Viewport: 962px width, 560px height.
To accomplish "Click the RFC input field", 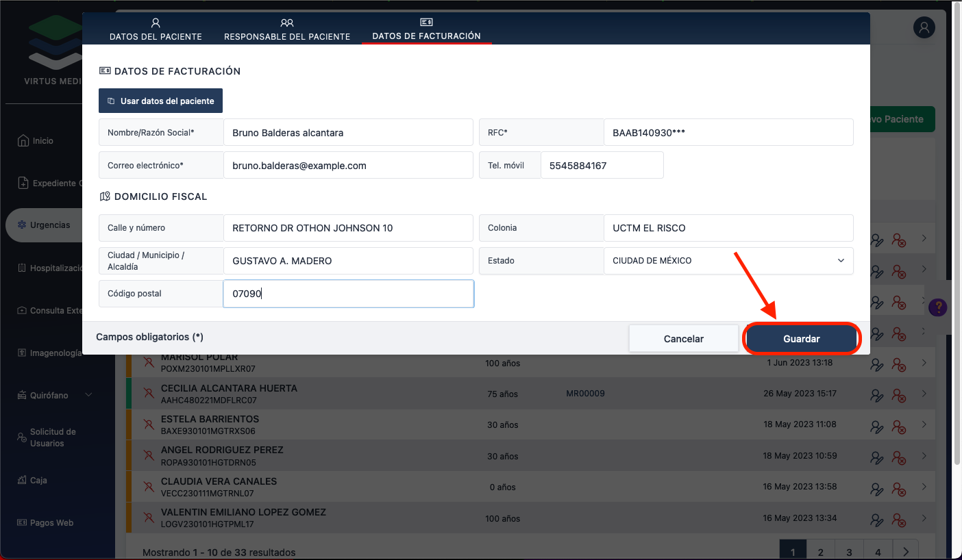I will point(728,133).
